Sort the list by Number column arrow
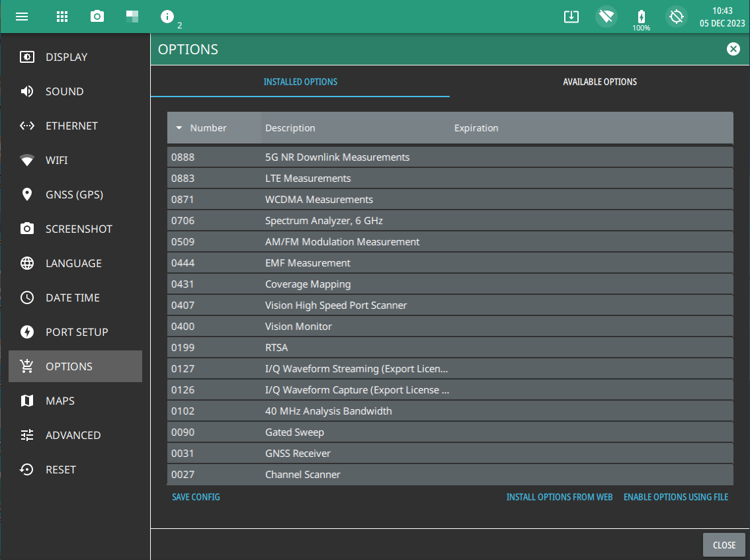Image resolution: width=750 pixels, height=560 pixels. point(179,128)
